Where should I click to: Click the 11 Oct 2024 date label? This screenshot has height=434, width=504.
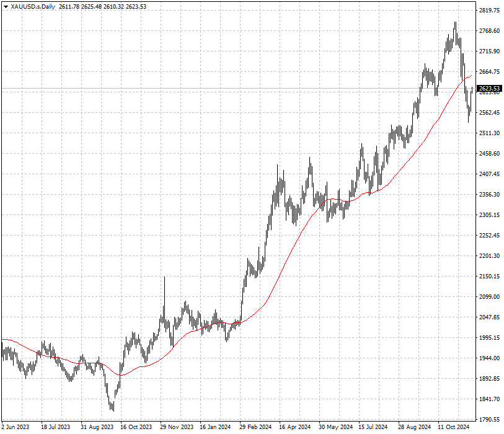454,427
